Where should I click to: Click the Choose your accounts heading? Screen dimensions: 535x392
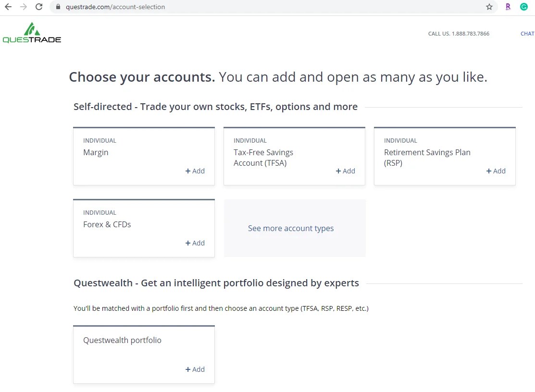pos(278,77)
